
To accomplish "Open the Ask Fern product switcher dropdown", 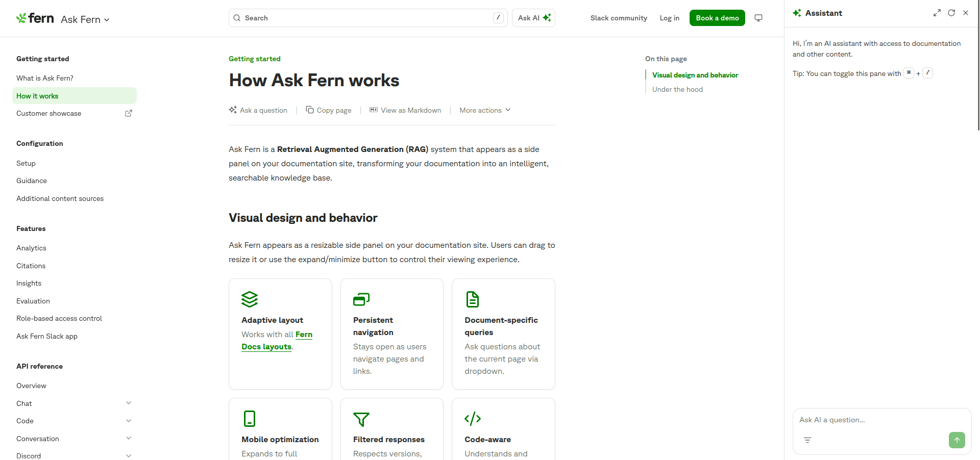I will click(85, 19).
